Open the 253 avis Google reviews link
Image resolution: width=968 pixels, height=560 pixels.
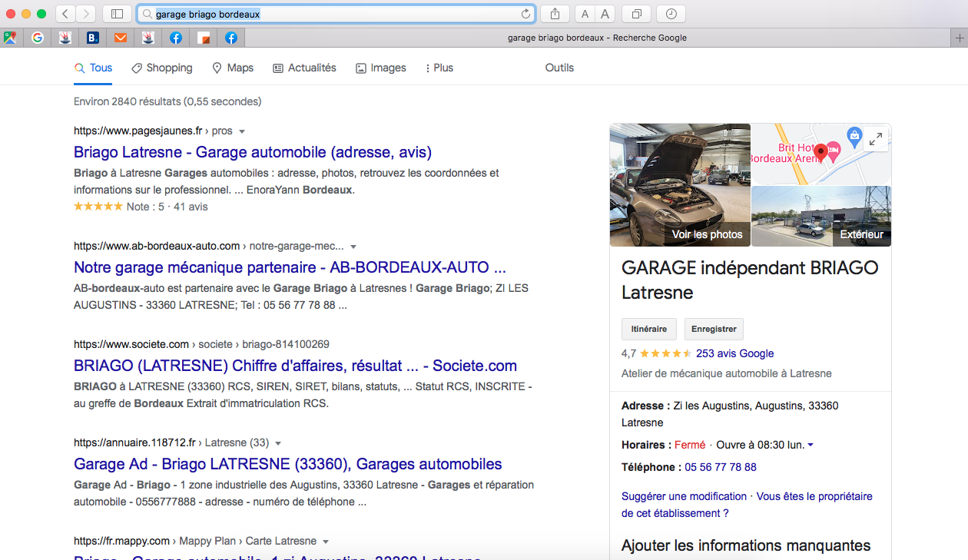point(734,353)
